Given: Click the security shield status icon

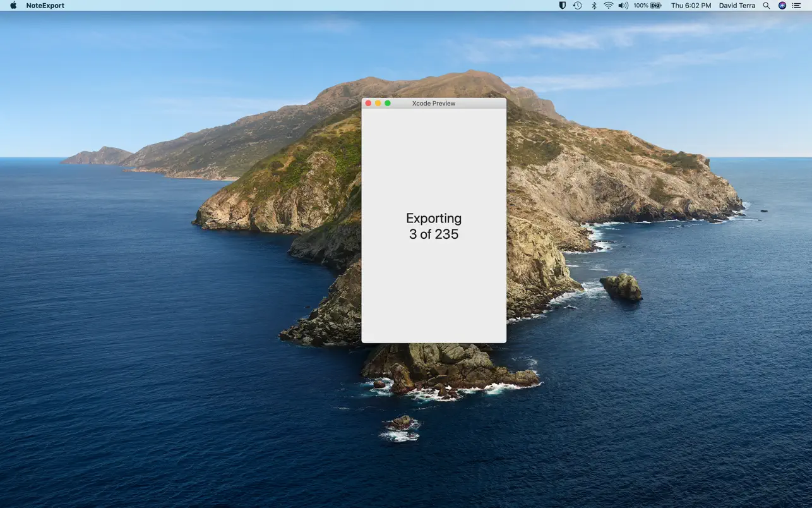Looking at the screenshot, I should point(561,5).
